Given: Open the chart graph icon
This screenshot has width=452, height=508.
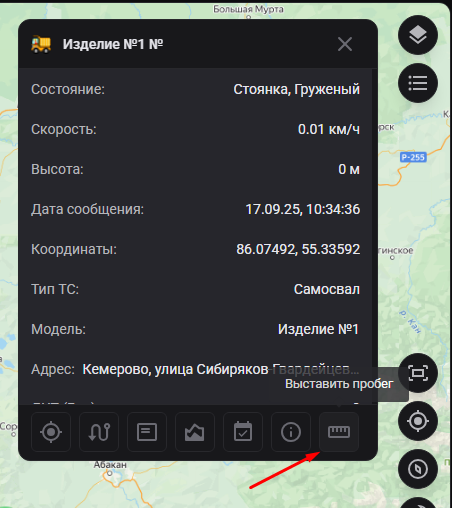Looking at the screenshot, I should click(195, 432).
